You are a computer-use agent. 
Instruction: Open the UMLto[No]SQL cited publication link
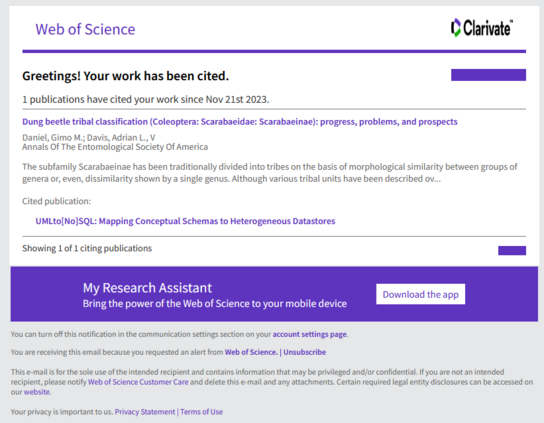pyautogui.click(x=185, y=221)
